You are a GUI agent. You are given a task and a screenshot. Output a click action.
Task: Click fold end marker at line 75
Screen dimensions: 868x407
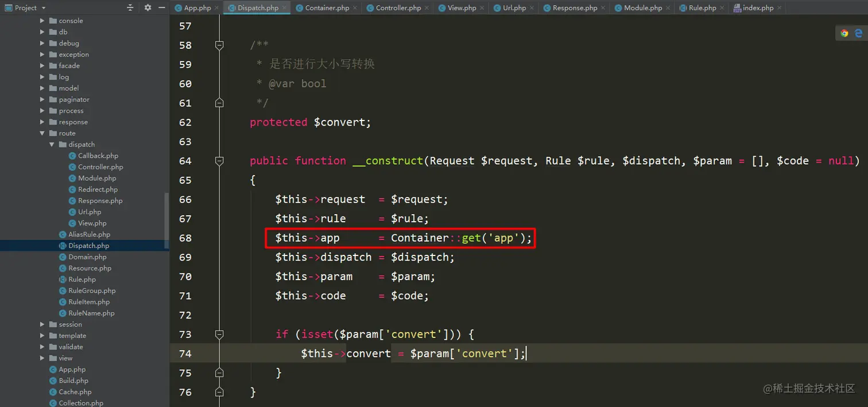(219, 373)
